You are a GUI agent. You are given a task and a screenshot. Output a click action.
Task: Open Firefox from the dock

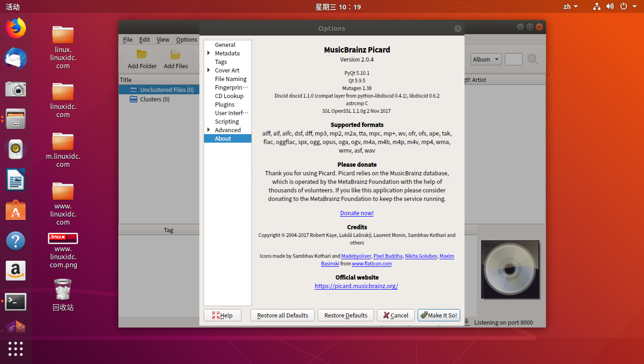pyautogui.click(x=16, y=28)
